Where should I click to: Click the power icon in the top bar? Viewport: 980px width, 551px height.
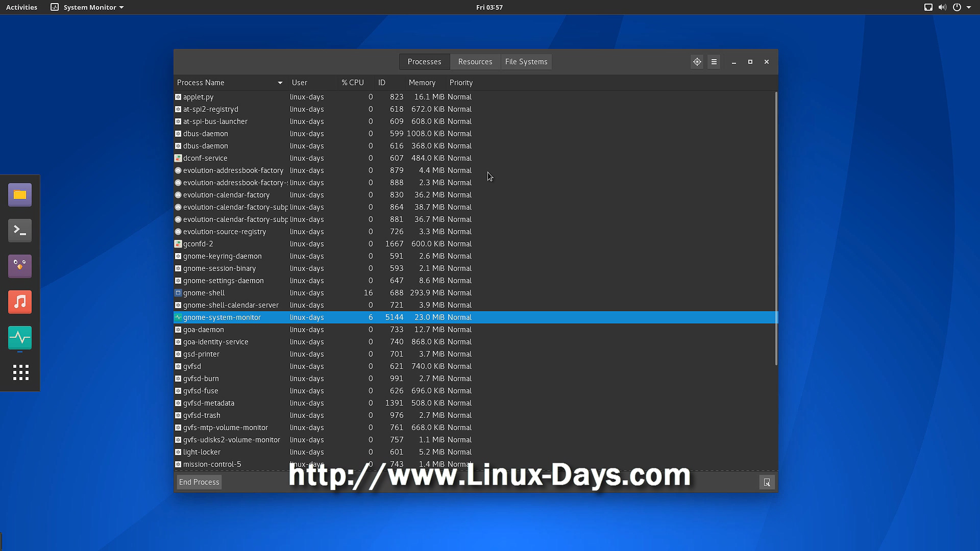[x=957, y=7]
